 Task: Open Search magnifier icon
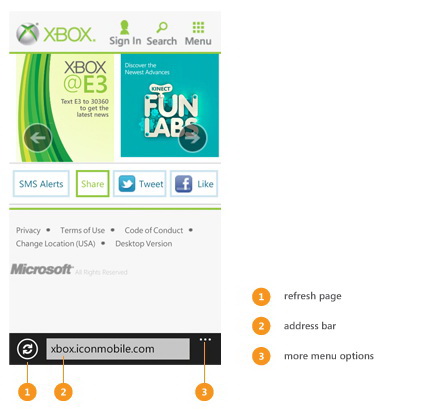(162, 27)
